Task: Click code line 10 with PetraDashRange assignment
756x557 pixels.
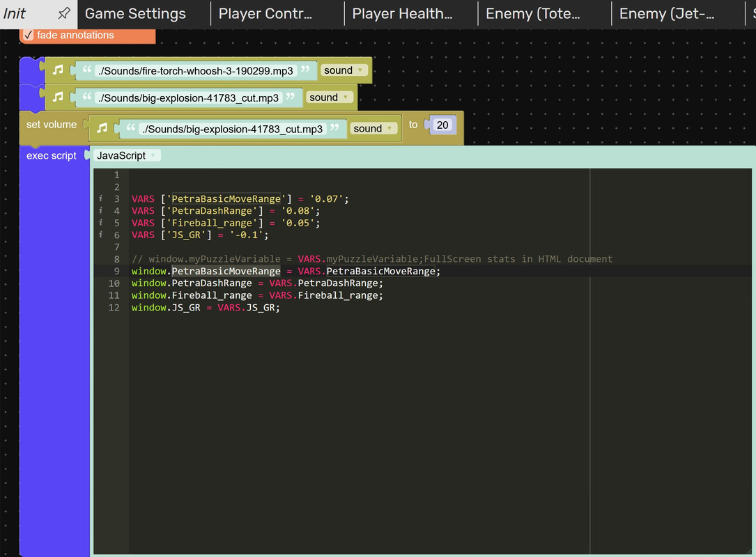Action: pos(257,283)
